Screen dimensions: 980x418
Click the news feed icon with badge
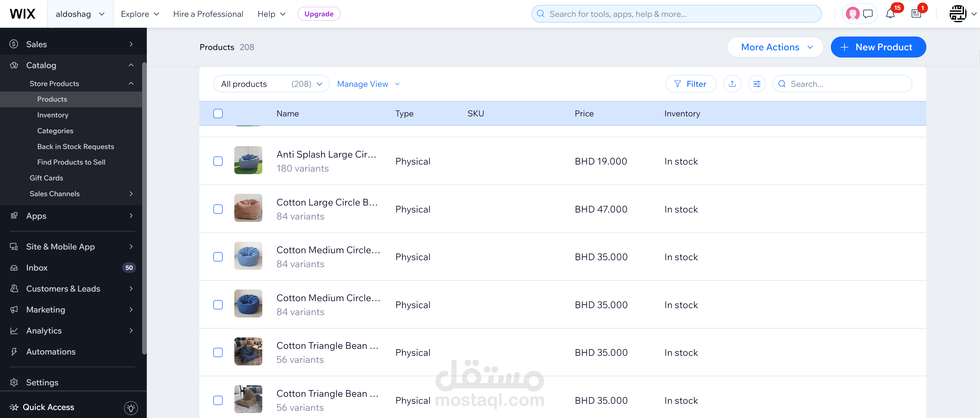point(916,14)
